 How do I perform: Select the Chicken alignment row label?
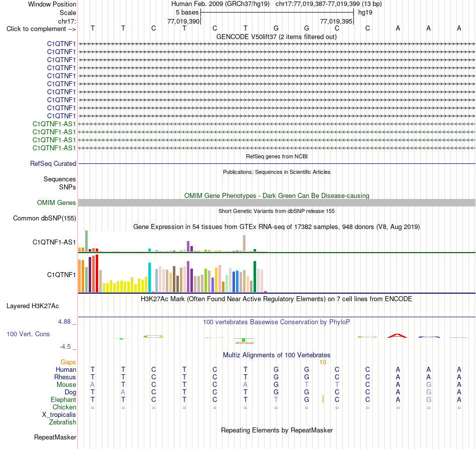64,407
